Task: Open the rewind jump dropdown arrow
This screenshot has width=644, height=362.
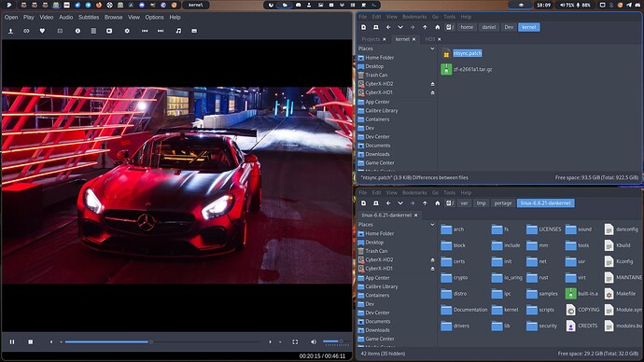Action: point(62,341)
